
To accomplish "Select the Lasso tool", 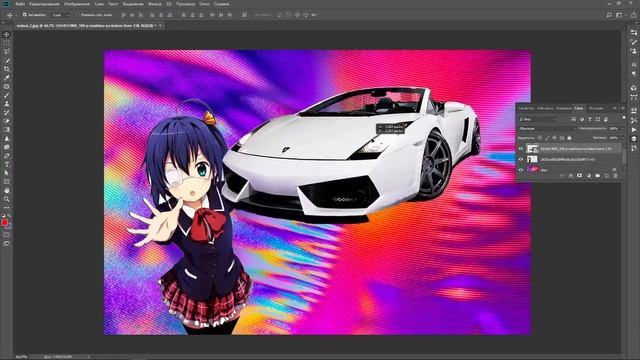I will click(x=7, y=52).
